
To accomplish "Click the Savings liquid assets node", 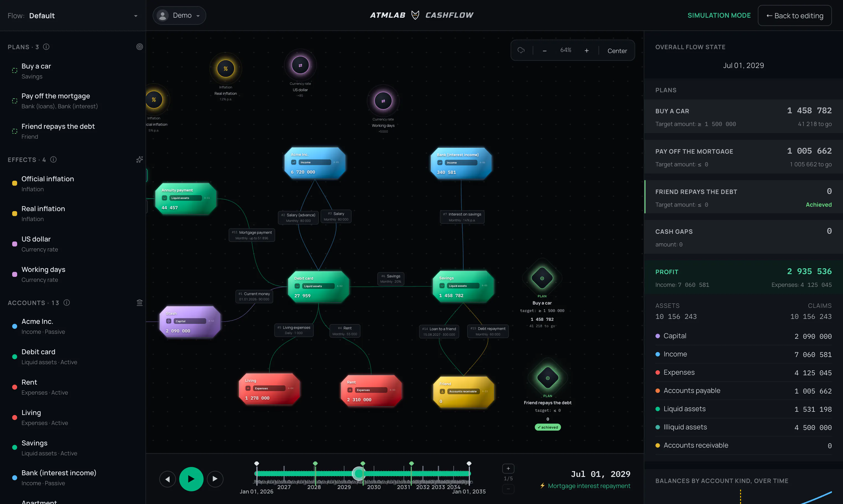I will pos(463,287).
